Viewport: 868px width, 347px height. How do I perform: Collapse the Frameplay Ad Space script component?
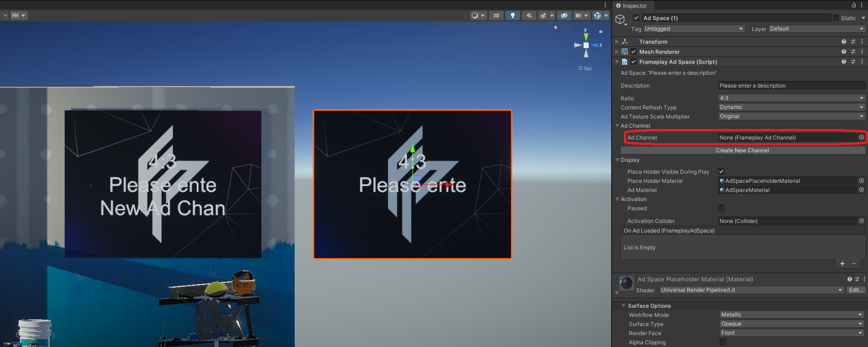click(617, 62)
